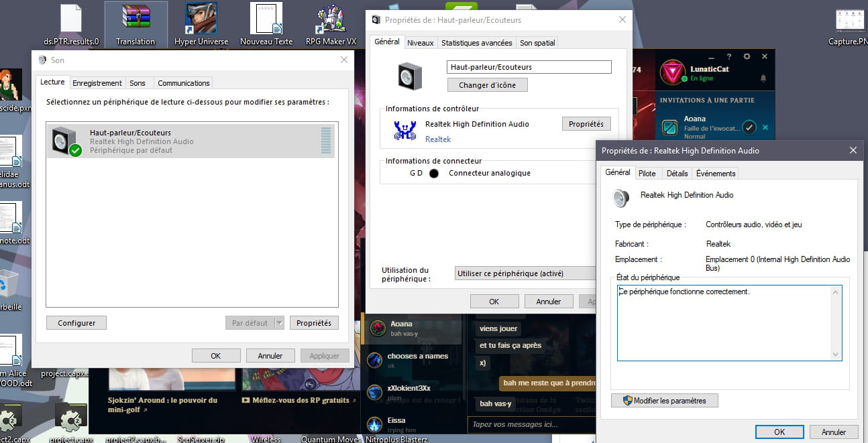Screen dimensions: 868x443
Task: Launch the Hyper Universe desktop shortcut
Action: [201, 24]
